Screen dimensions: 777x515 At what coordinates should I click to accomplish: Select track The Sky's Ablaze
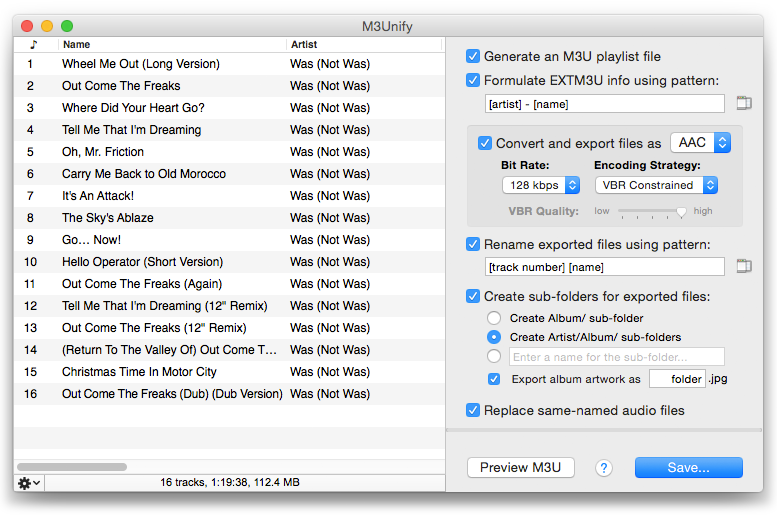point(229,218)
